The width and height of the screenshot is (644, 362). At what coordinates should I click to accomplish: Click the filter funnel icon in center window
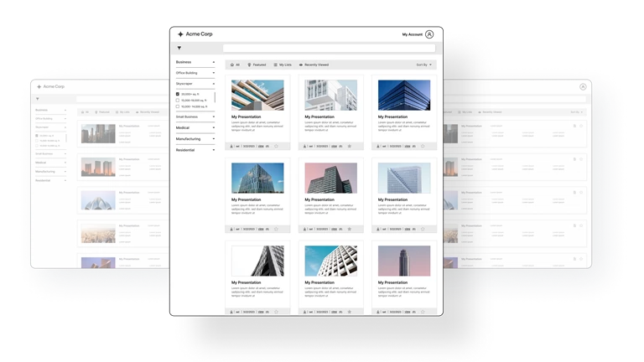(179, 49)
